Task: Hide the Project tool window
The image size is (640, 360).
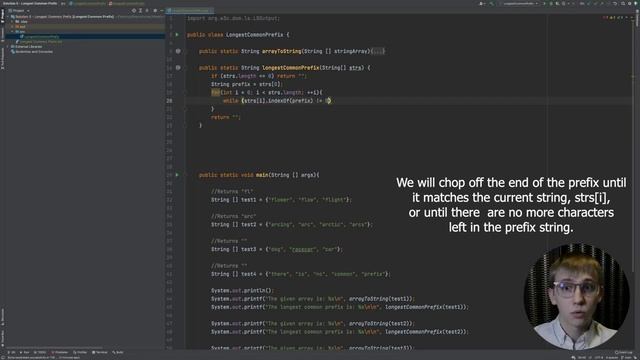Action: [x=162, y=10]
